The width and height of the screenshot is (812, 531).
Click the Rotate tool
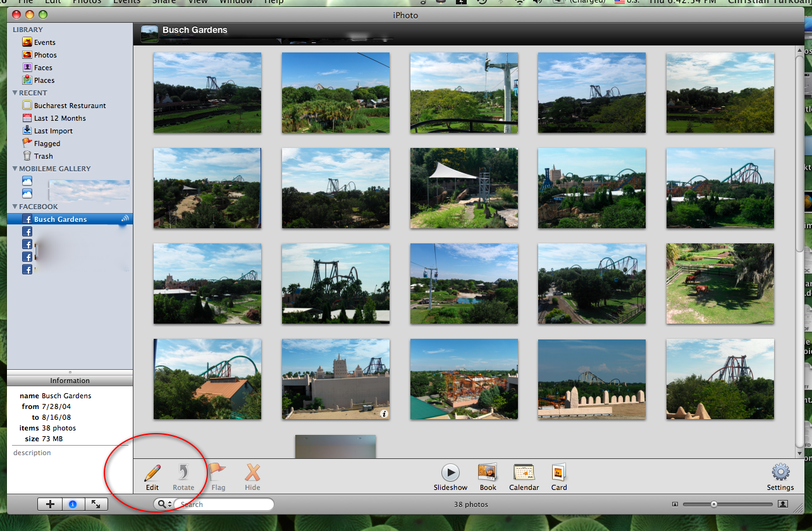click(183, 477)
